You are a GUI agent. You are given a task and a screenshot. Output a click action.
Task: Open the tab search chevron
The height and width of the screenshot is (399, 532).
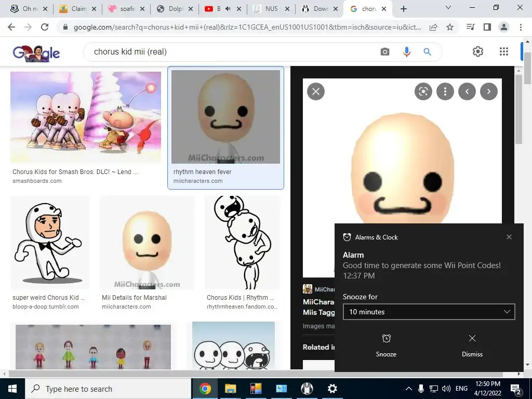point(448,7)
